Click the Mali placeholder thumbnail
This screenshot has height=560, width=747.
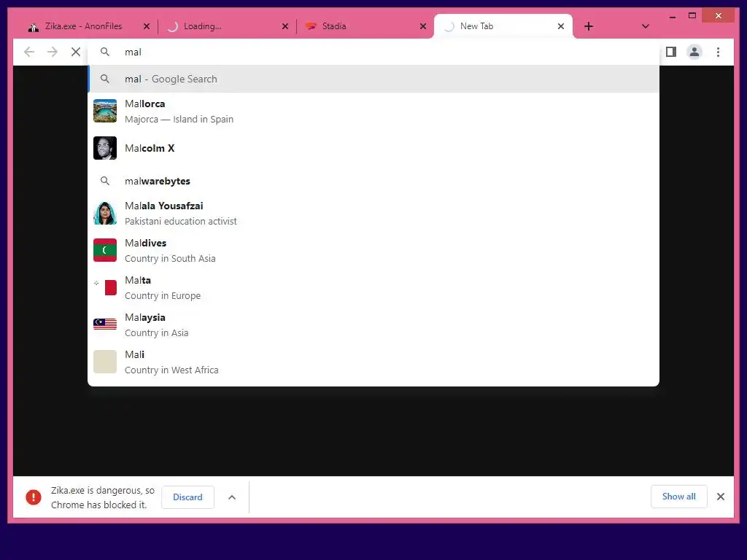coord(105,362)
